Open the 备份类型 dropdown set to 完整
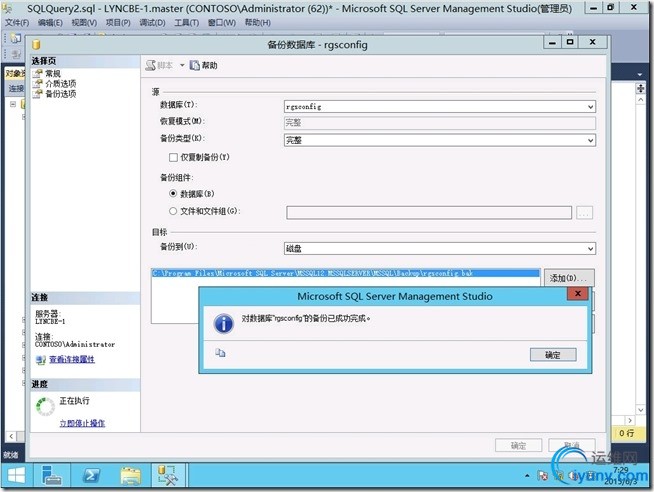This screenshot has width=654, height=492. pos(440,140)
